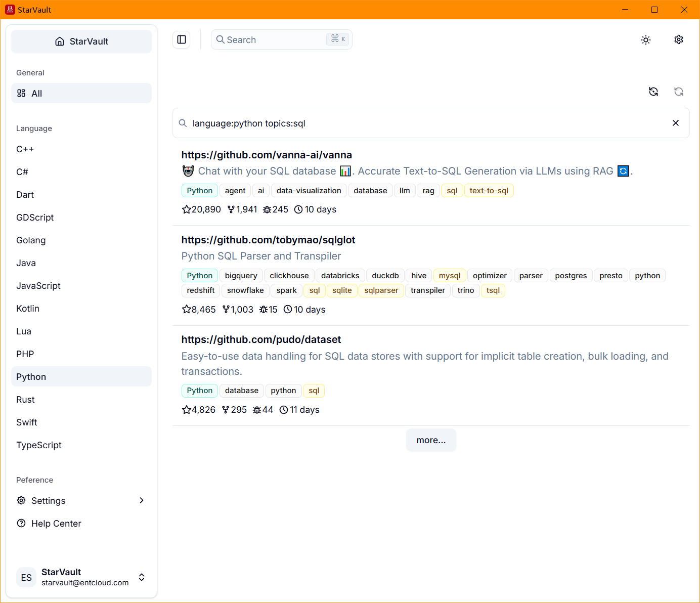
Task: Select Python language filter
Action: (x=81, y=377)
